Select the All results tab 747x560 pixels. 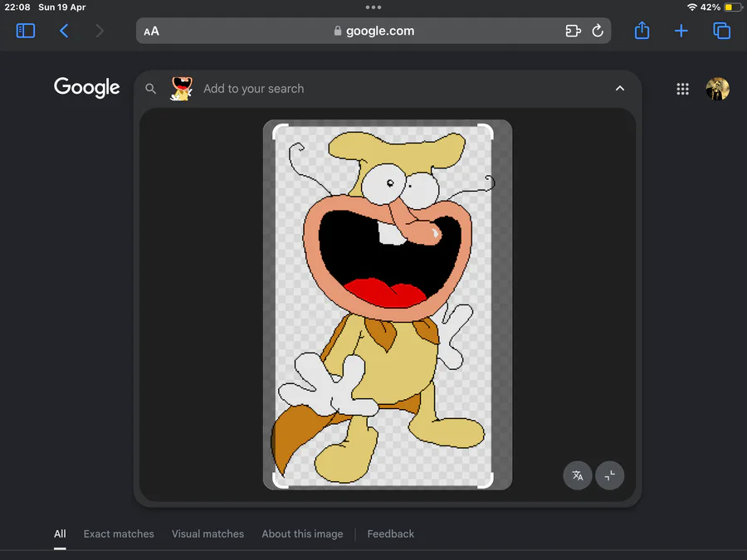(60, 533)
